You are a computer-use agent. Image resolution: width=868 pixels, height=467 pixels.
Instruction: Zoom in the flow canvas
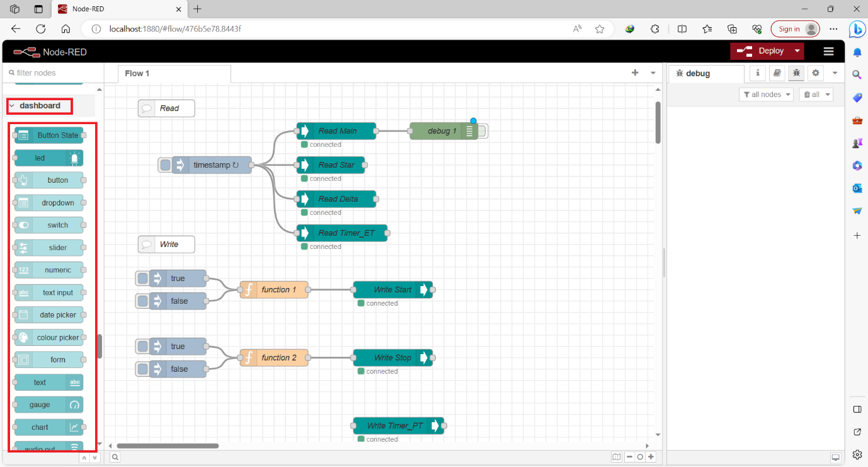click(x=651, y=457)
